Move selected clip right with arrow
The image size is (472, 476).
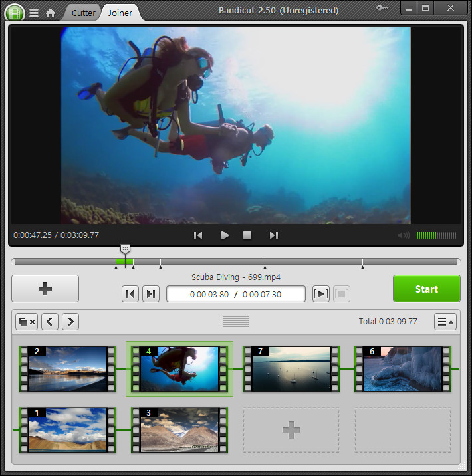click(70, 322)
